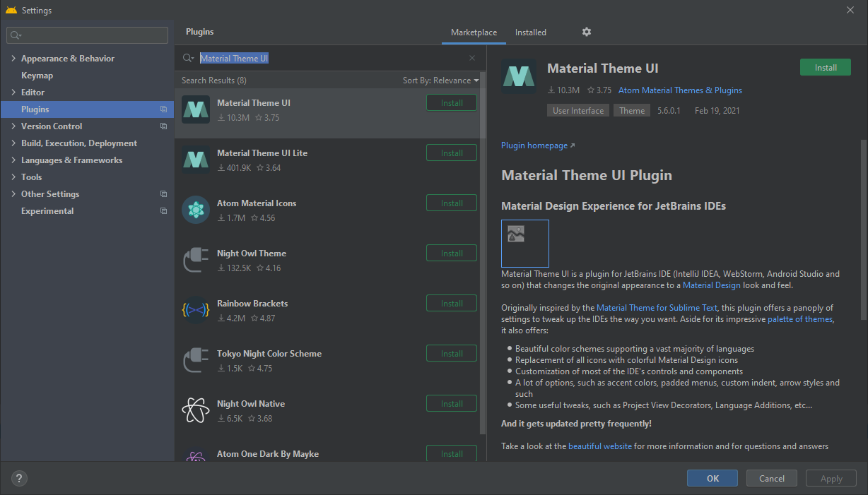Open the Atom Material Themes & Plugins vendor link
Viewport: 868px width, 495px height.
[680, 90]
